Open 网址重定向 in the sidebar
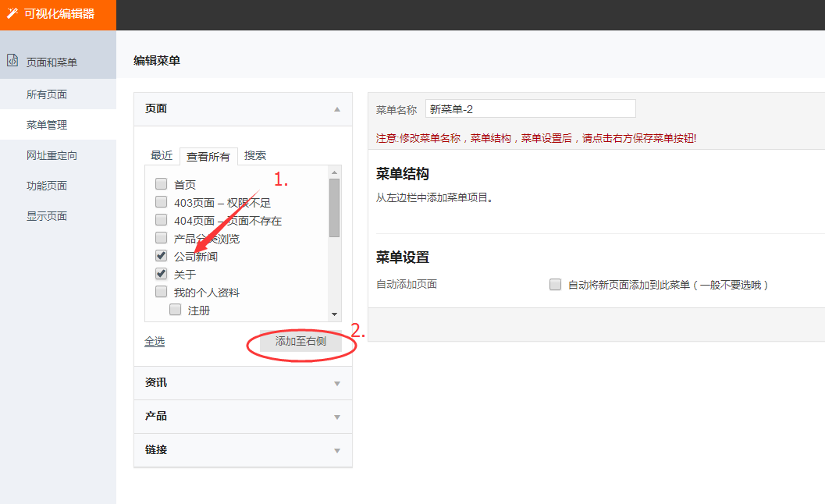 (x=58, y=155)
